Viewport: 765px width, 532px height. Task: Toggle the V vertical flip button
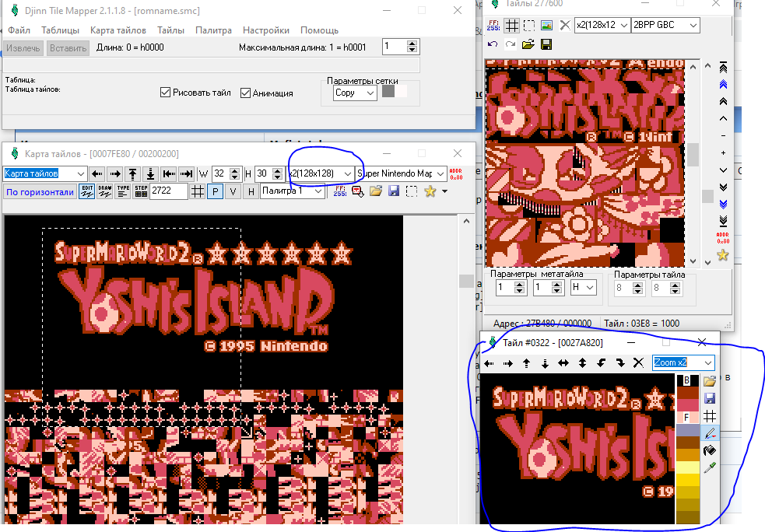point(233,191)
